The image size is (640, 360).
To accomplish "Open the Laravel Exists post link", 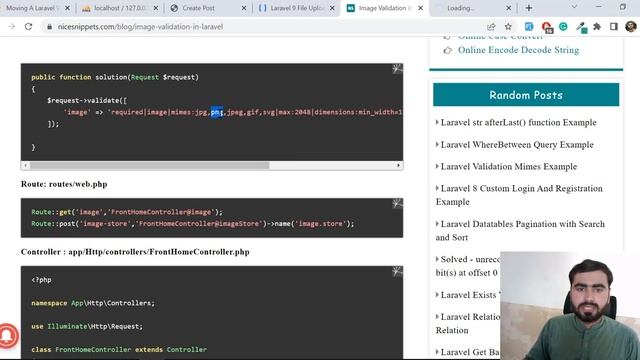I will 469,295.
